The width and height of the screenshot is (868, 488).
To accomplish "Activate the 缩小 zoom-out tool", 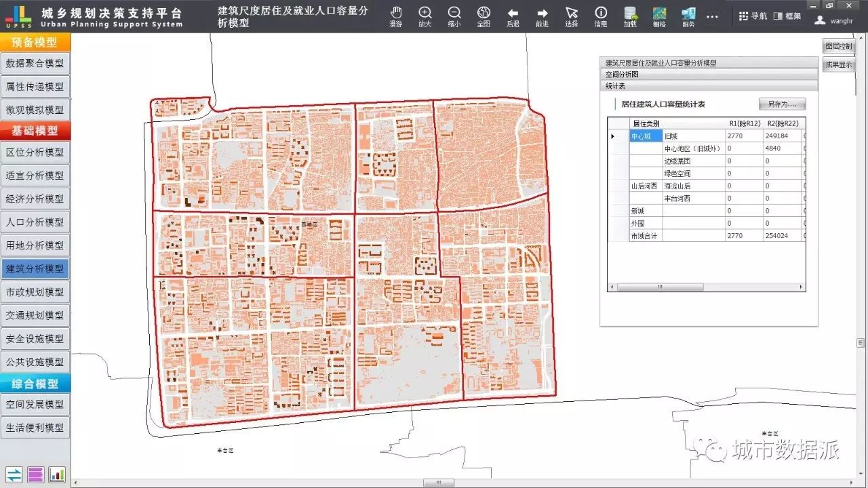I will tap(454, 16).
